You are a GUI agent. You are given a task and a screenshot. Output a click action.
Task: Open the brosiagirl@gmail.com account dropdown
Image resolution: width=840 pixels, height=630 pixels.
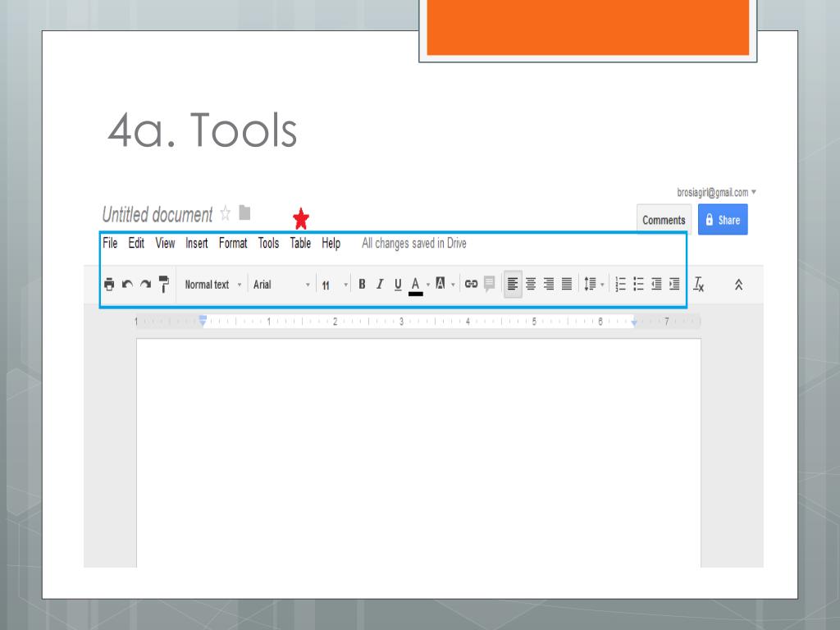point(716,192)
